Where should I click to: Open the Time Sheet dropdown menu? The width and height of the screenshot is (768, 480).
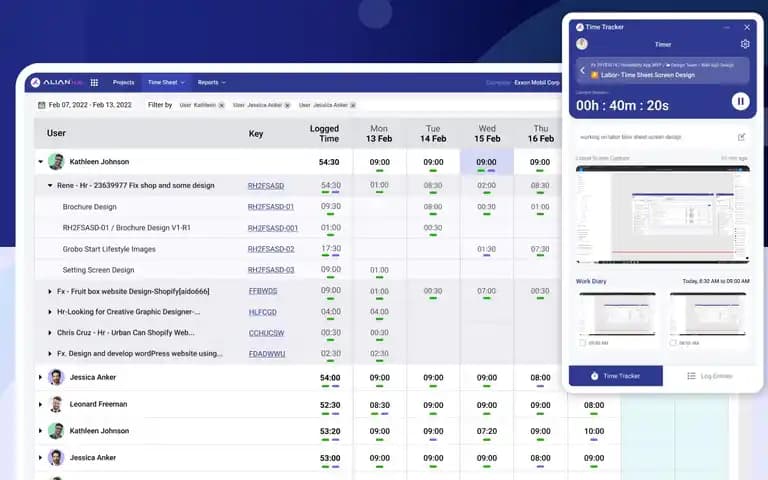coord(166,82)
